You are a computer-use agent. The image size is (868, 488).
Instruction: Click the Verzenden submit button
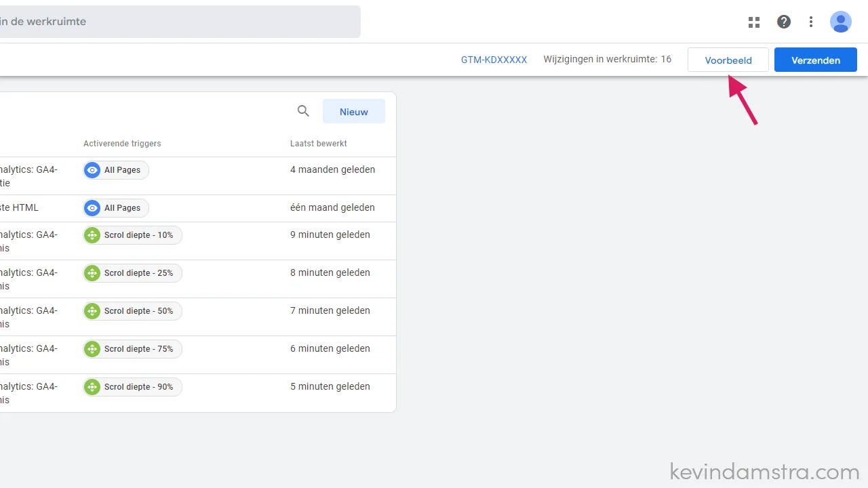click(816, 60)
